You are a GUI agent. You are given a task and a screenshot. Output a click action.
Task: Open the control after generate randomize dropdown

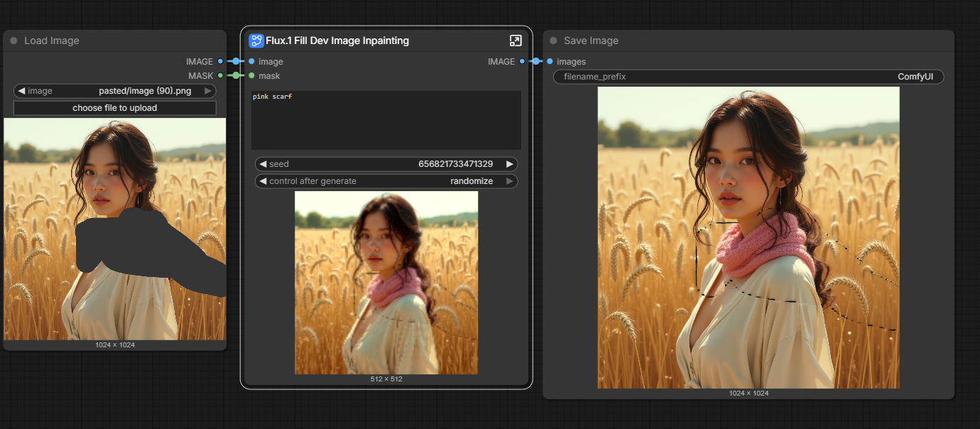pyautogui.click(x=386, y=181)
